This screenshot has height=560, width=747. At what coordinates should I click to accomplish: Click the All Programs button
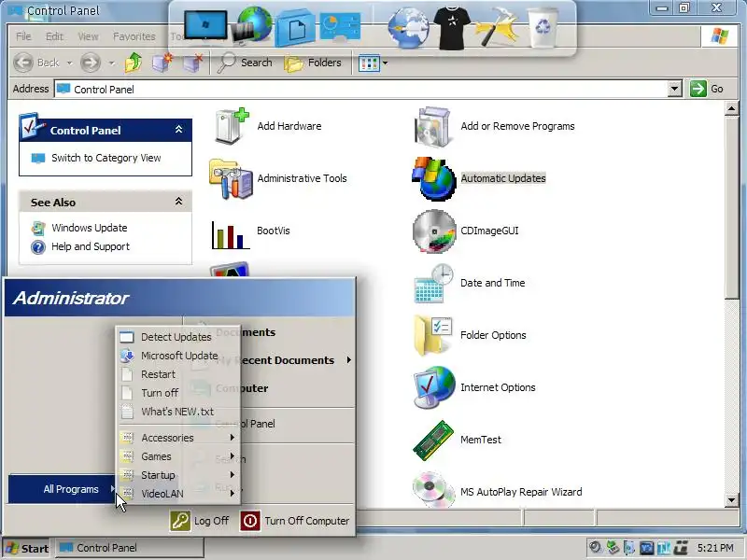(62, 489)
